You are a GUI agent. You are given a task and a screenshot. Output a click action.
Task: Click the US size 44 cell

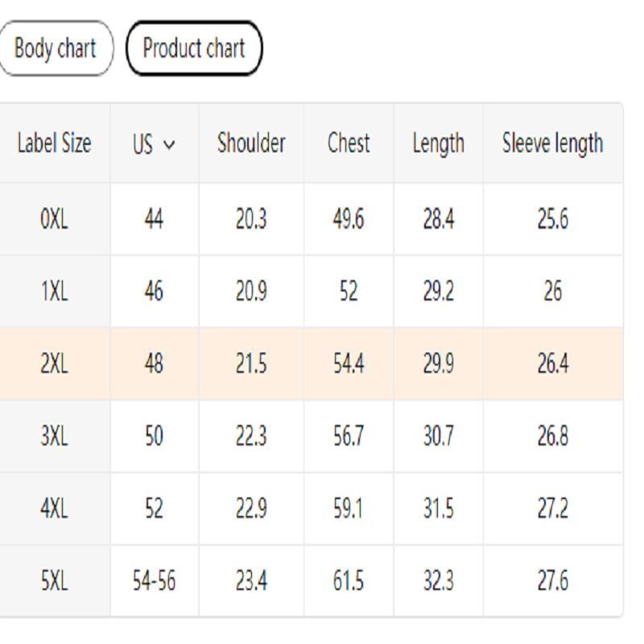point(154,219)
